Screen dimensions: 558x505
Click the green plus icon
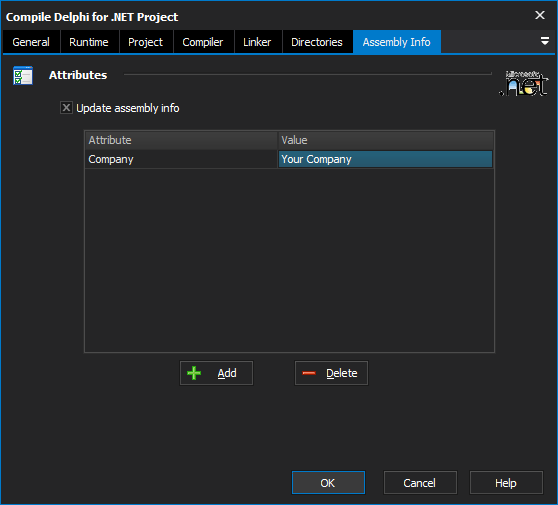[194, 373]
